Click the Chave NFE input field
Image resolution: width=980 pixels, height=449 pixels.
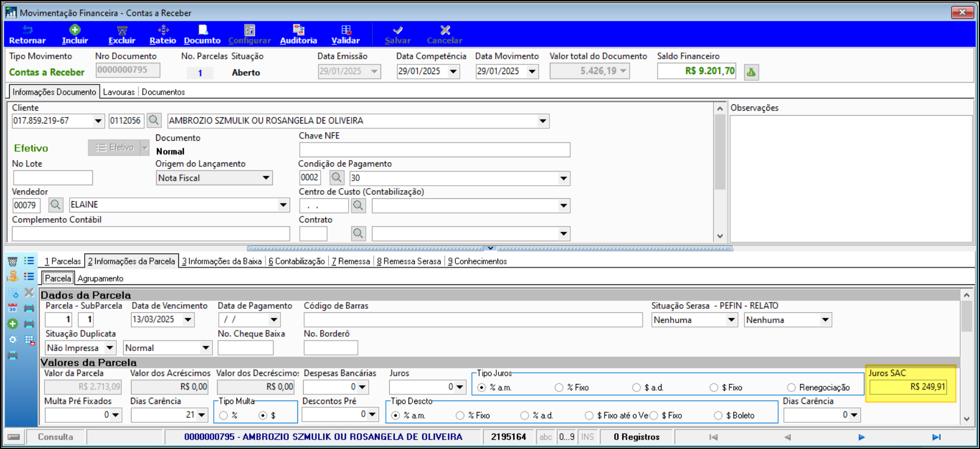(435, 149)
